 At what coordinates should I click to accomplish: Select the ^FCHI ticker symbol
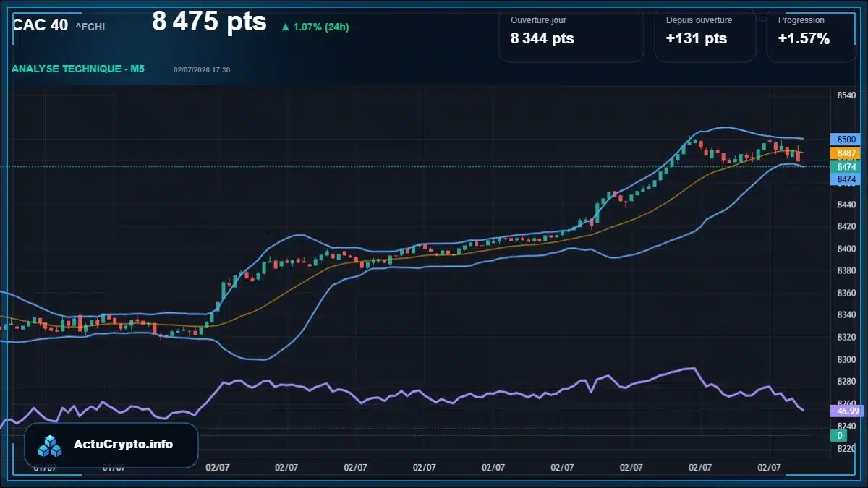coord(90,27)
